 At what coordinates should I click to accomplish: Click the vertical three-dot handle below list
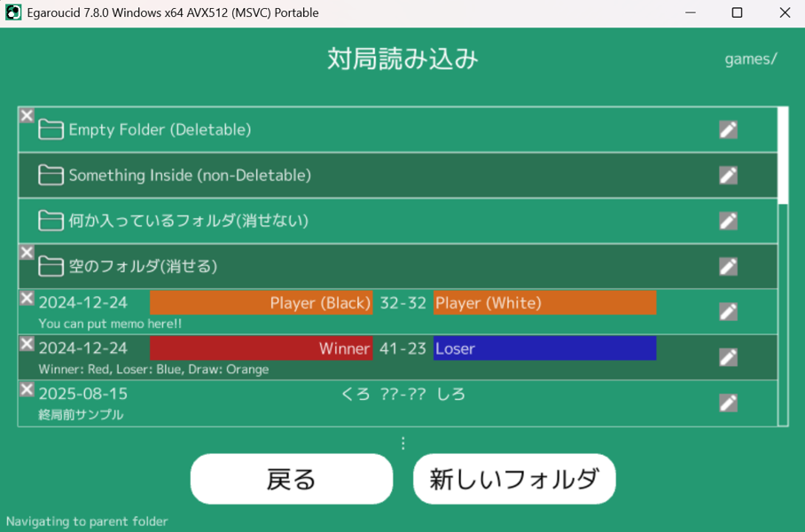click(403, 442)
